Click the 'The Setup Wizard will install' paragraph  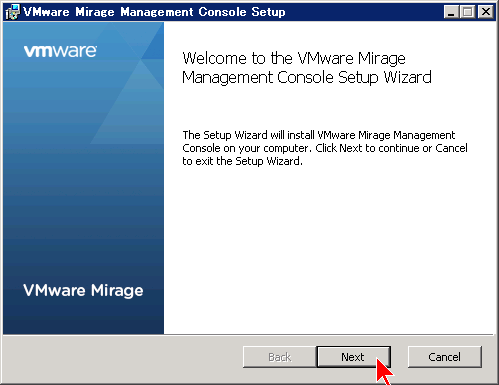click(325, 148)
